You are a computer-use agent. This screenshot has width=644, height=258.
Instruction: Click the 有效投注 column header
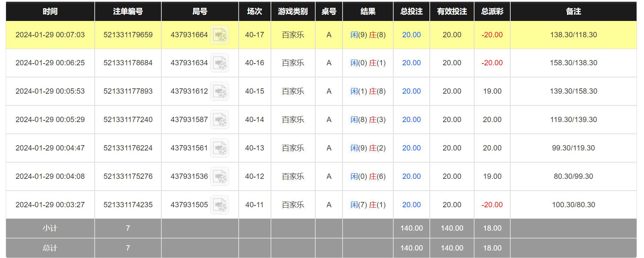click(x=452, y=11)
